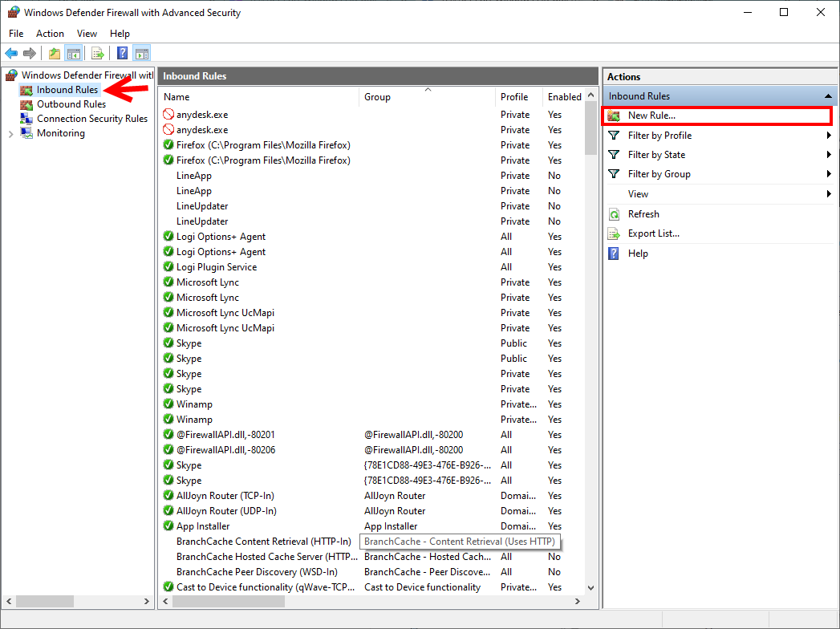Toggle the Show/Hide Action Pane toolbar icon

142,53
